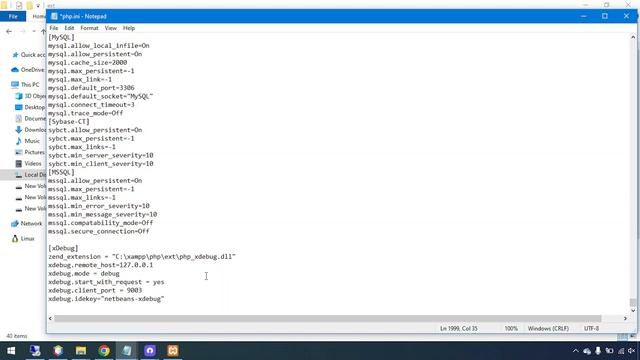Open File Explorer from taskbar
640x360 pixels.
coord(81,351)
